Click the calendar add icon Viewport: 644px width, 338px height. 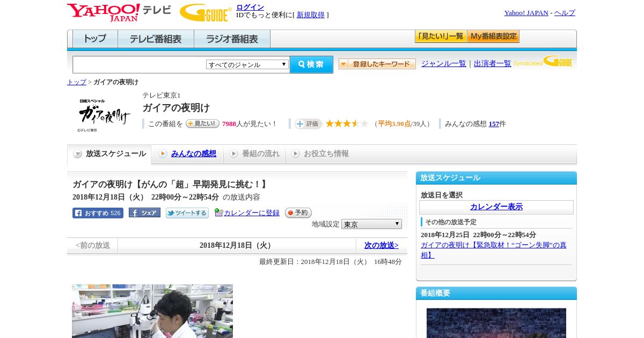coord(218,212)
